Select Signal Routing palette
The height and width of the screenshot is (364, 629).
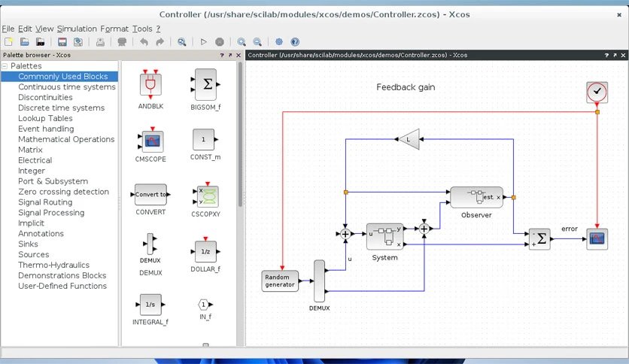[45, 202]
